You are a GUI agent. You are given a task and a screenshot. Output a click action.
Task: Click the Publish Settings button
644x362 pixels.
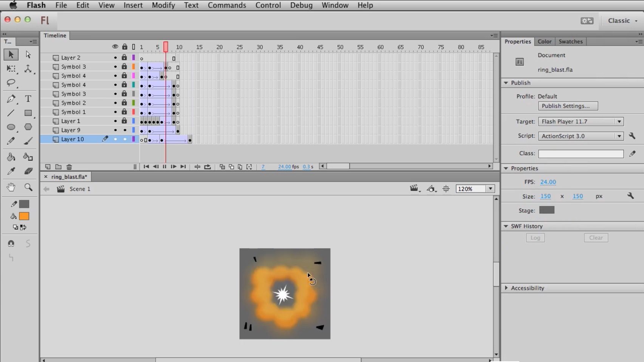[x=568, y=106]
